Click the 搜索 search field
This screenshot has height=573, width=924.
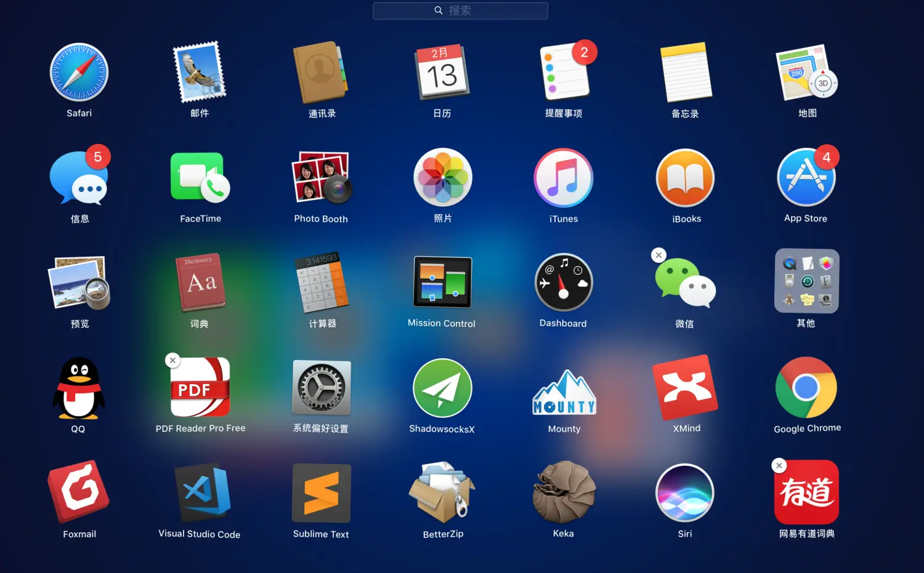(x=460, y=10)
